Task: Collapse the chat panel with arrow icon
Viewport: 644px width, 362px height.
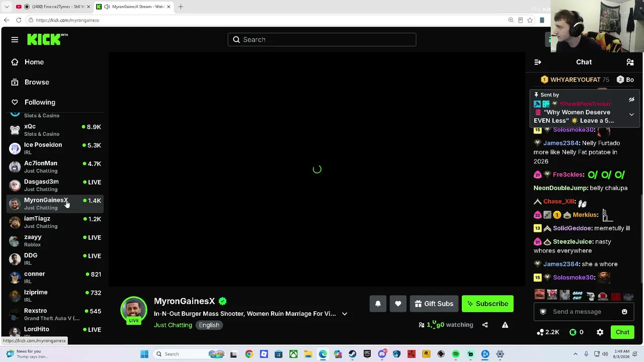Action: click(538, 62)
